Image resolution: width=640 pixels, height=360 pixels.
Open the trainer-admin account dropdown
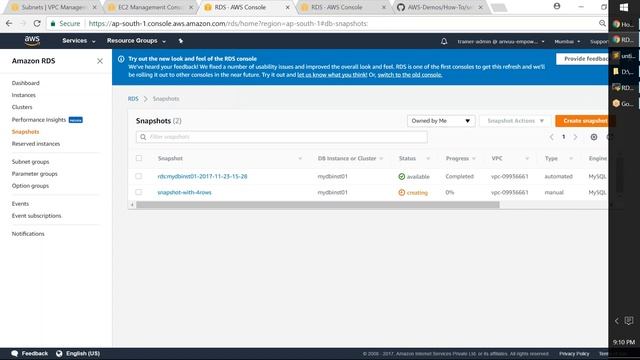click(501, 42)
